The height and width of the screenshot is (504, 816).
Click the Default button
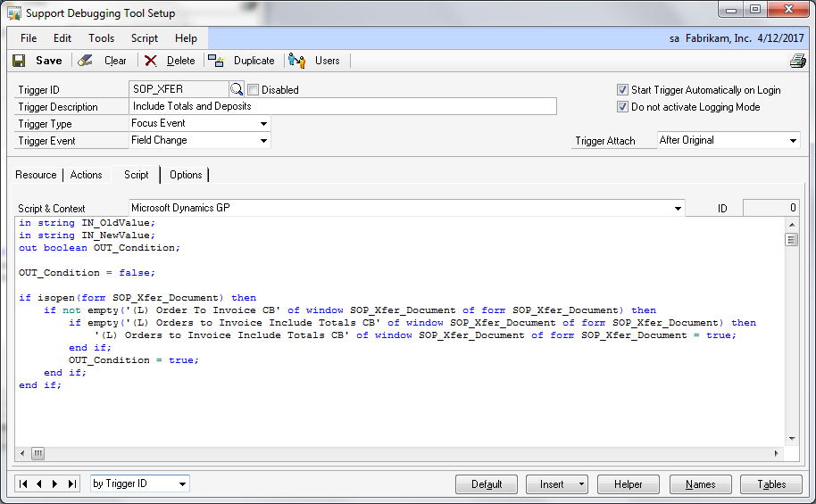click(487, 484)
